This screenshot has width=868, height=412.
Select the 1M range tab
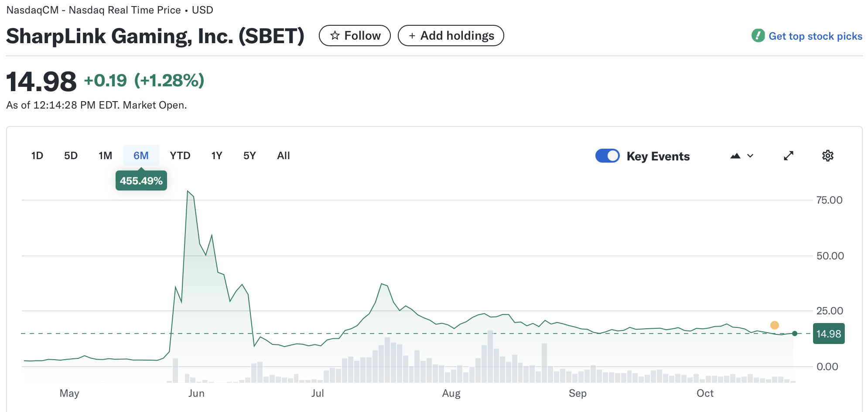coord(105,156)
